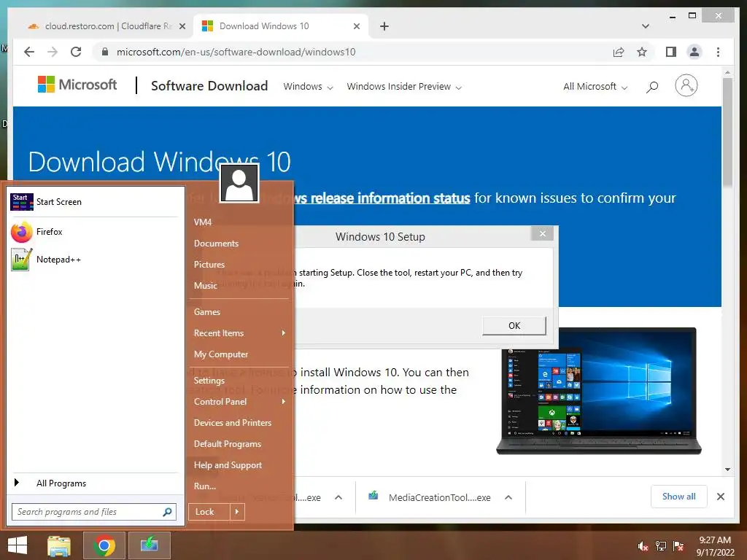
Task: Open the Chrome profile avatar
Action: [694, 52]
